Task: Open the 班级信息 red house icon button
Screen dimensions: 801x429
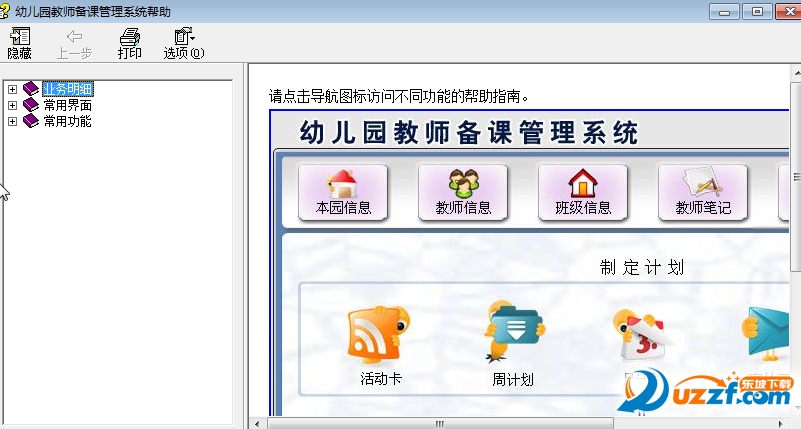Action: [583, 193]
